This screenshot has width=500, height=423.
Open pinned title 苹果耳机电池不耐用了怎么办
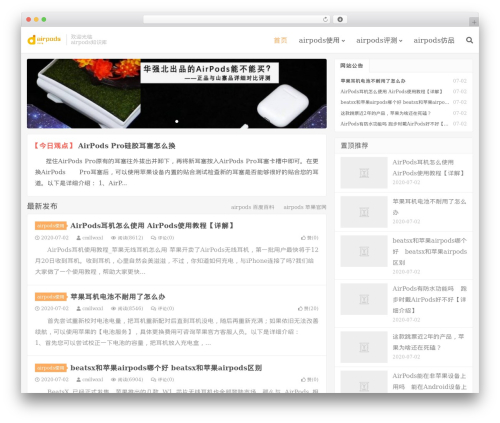coord(429,207)
